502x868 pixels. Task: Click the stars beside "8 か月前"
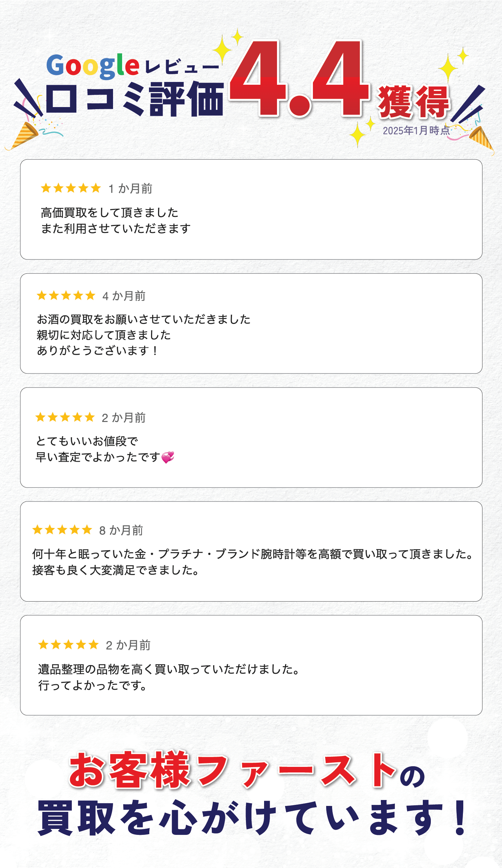pyautogui.click(x=62, y=530)
